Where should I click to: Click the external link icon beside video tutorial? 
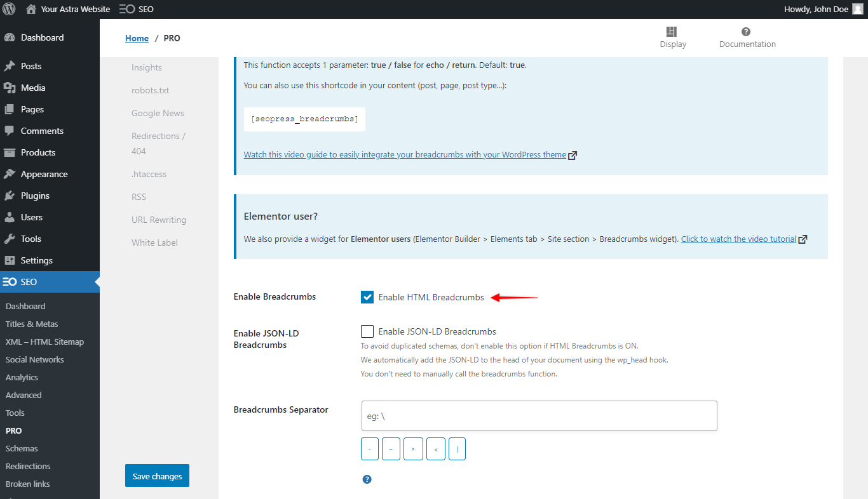pos(803,239)
